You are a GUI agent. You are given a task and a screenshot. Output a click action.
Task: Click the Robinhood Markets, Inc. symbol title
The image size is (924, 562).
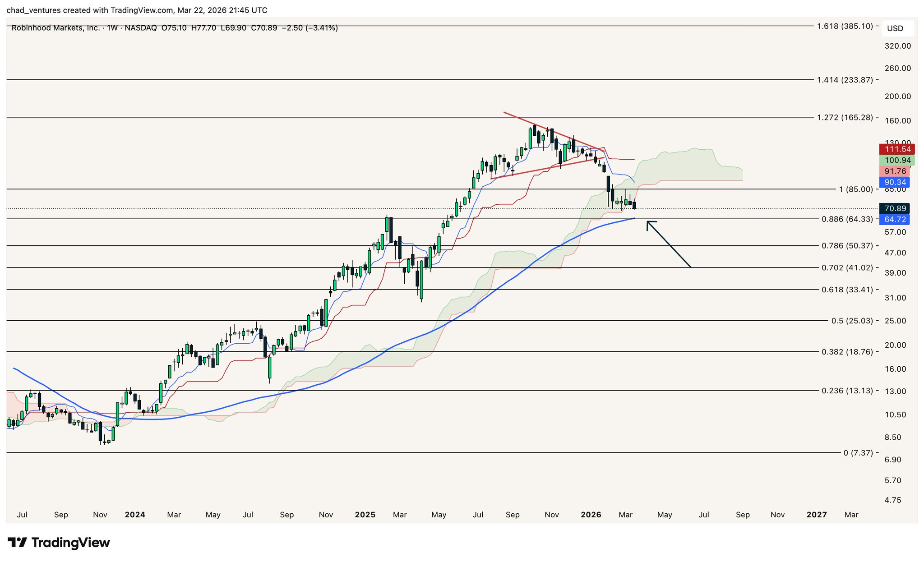55,28
